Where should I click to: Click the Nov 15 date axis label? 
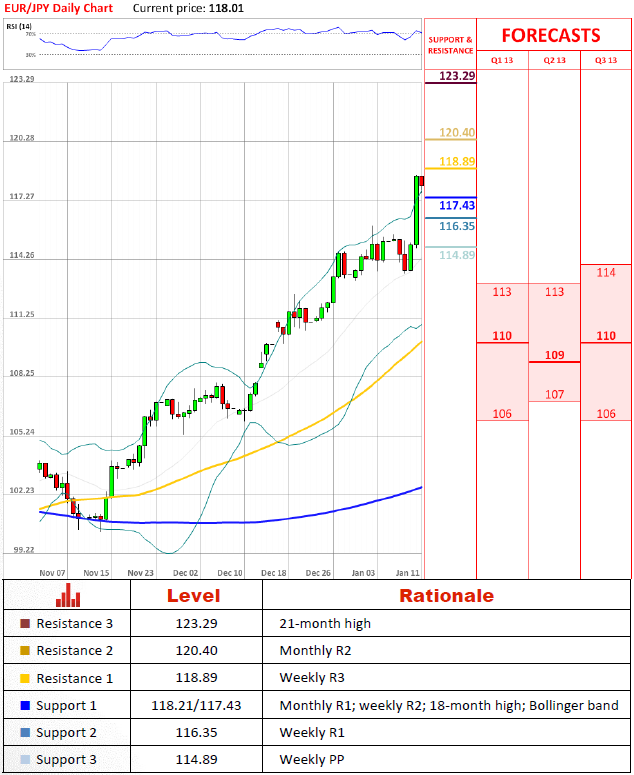pos(96,573)
